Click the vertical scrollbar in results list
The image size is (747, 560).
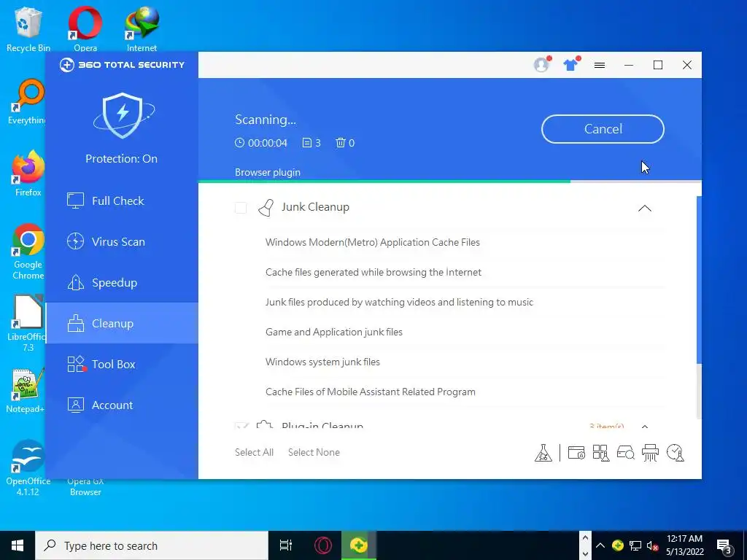click(699, 280)
